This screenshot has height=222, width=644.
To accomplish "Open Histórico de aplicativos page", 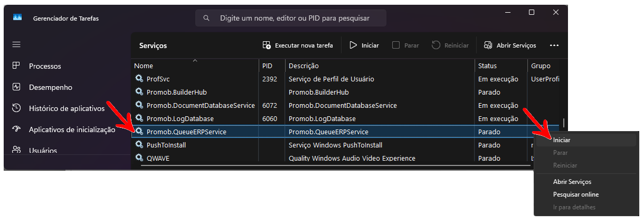I will (67, 108).
